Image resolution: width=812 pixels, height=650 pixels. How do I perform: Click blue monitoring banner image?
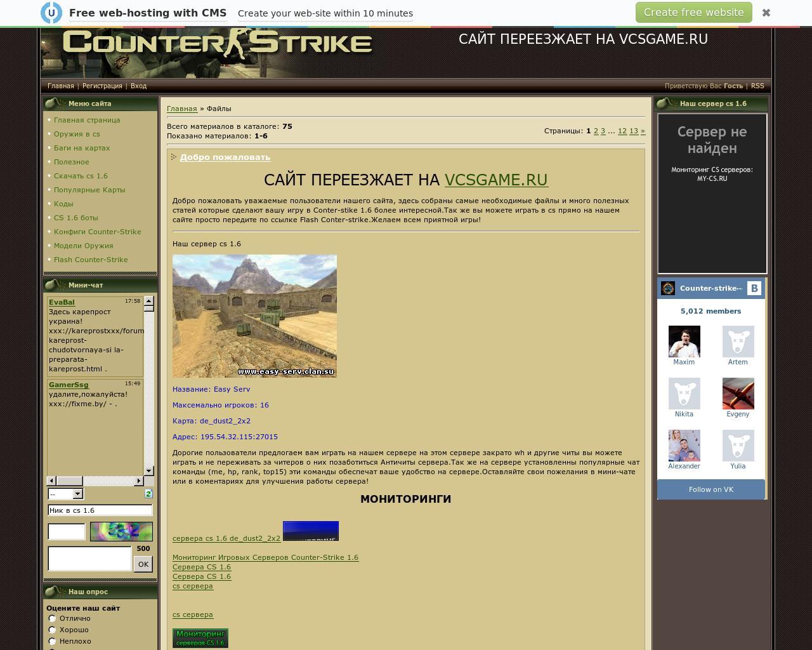coord(311,531)
